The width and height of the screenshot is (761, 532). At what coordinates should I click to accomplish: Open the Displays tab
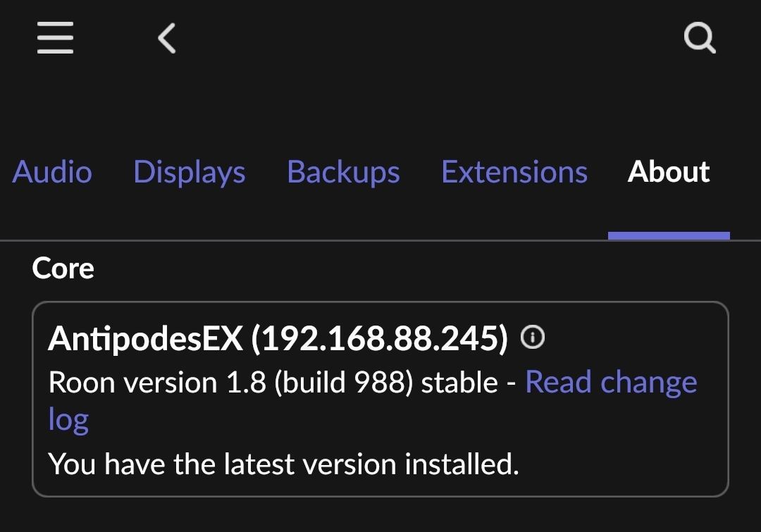click(x=190, y=172)
